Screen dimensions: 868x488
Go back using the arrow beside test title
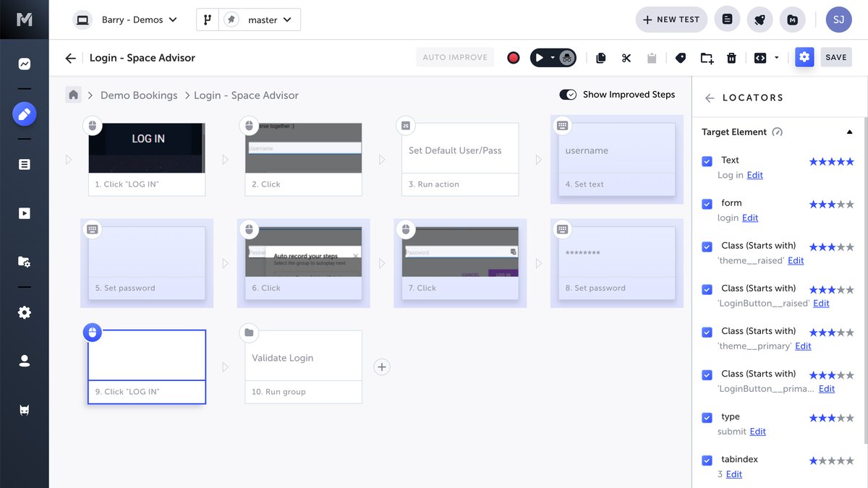coord(70,58)
